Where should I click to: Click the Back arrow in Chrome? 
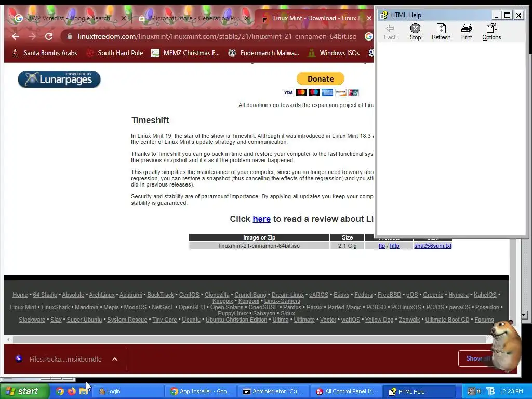(x=15, y=36)
